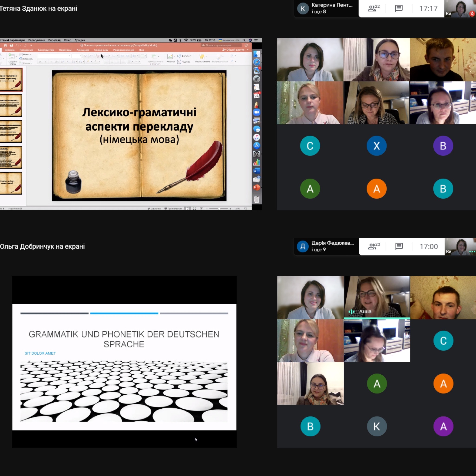Open chat icon beside the 17:17 clock
Screen dimensions: 476x476
pos(399,9)
